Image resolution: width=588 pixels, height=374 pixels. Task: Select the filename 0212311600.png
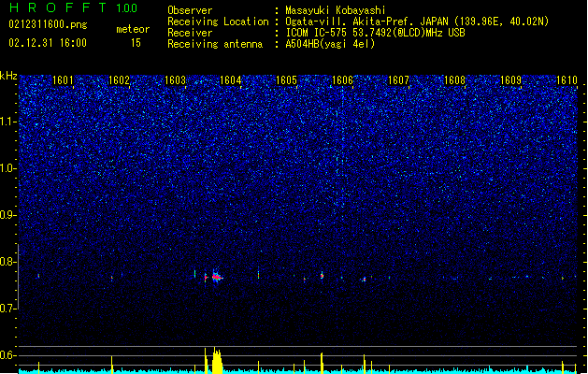(48, 24)
